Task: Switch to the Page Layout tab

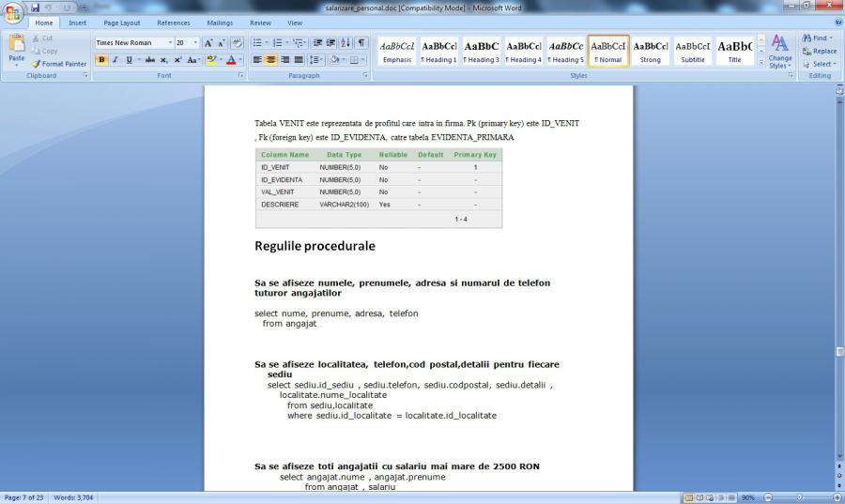Action: (122, 23)
